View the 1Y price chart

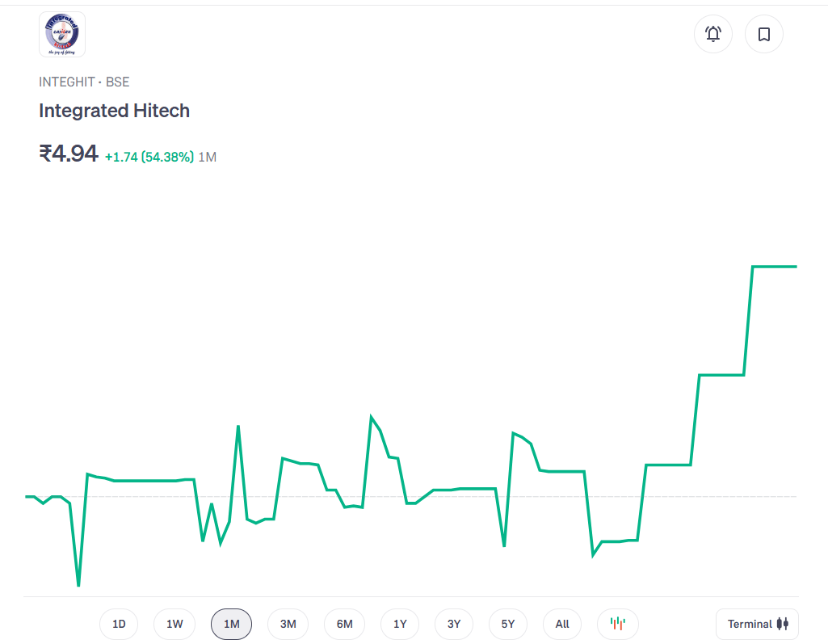click(400, 624)
